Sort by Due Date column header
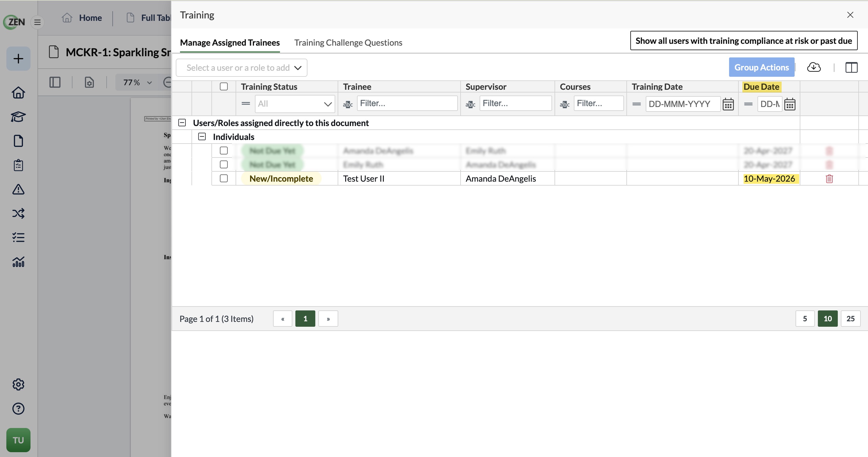 coord(761,87)
